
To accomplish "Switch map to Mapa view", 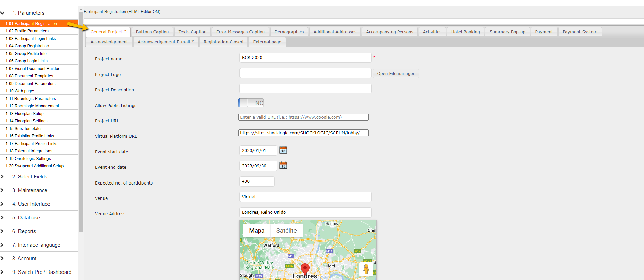I will point(257,231).
